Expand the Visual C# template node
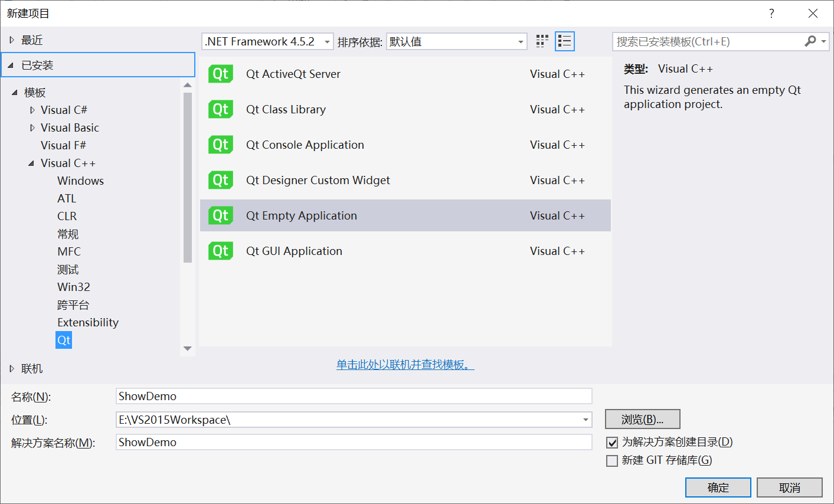 (x=32, y=110)
